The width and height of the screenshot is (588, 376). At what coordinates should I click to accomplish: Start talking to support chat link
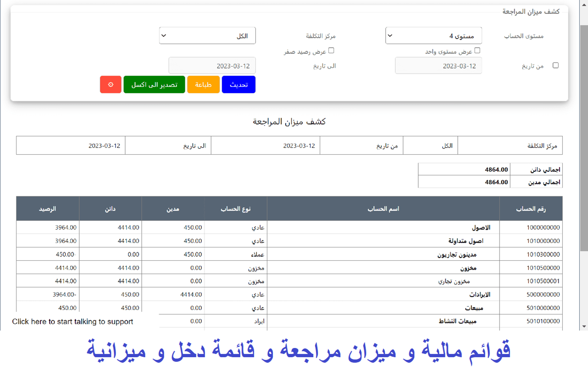click(x=72, y=322)
